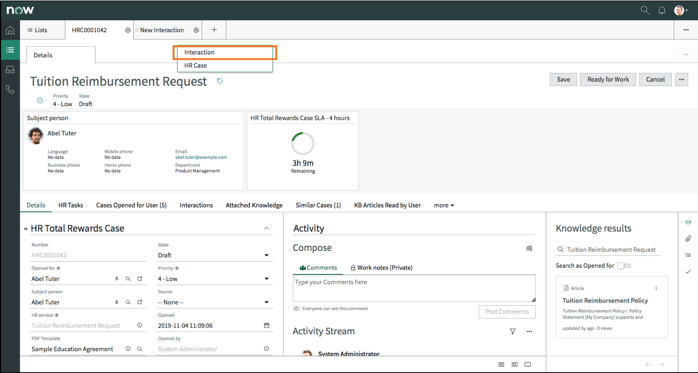
Task: Collapse HR Total Rewards Case section
Action: point(267,228)
